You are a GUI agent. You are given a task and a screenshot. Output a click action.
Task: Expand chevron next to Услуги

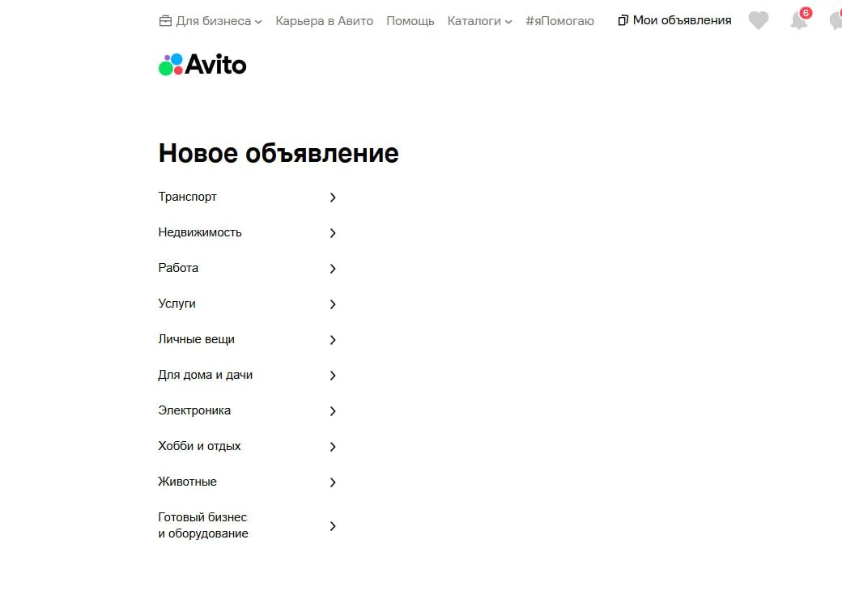point(333,304)
